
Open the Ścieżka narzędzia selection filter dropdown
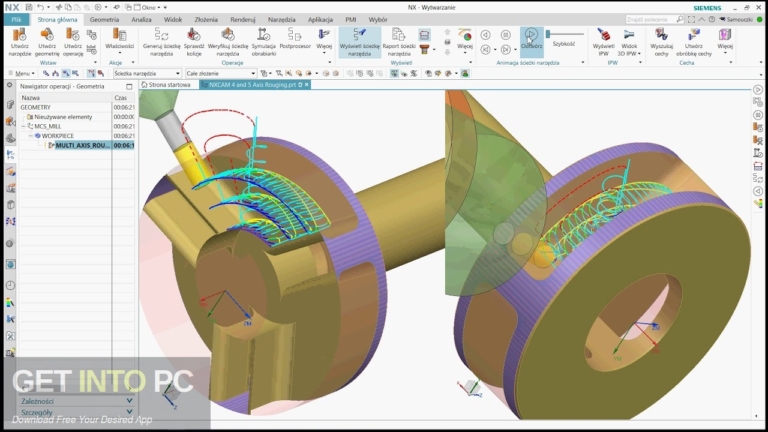click(147, 73)
